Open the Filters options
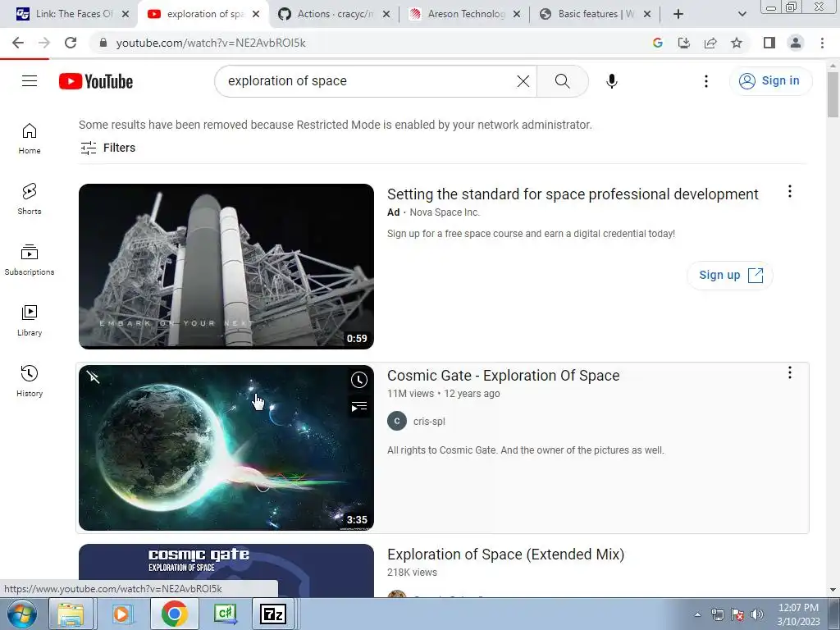 [x=107, y=148]
